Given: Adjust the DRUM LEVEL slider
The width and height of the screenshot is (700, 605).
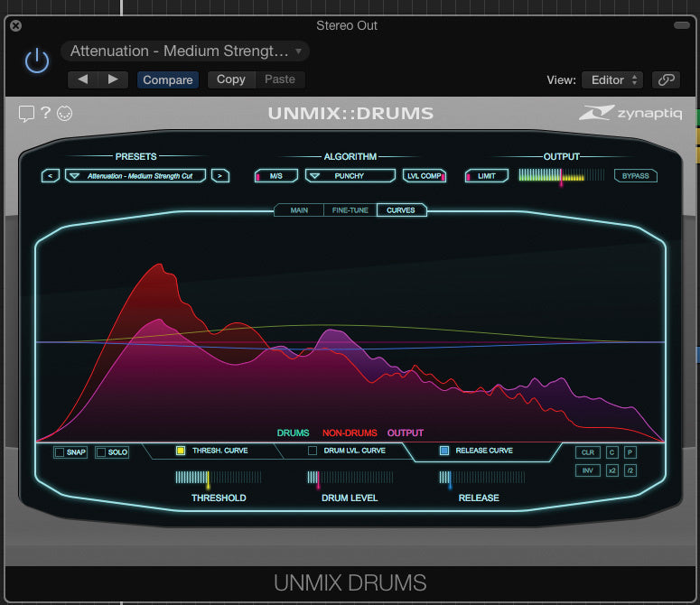Looking at the screenshot, I should [x=350, y=478].
